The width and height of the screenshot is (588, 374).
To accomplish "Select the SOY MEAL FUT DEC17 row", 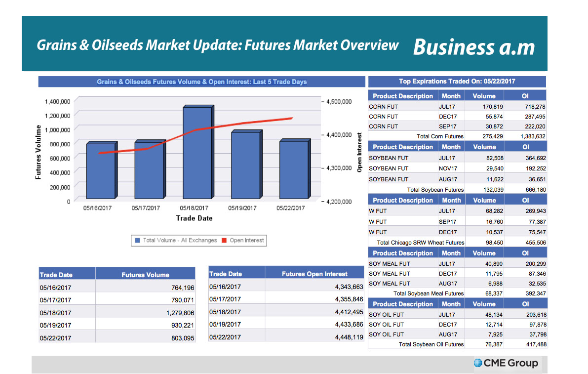I will click(x=457, y=274).
